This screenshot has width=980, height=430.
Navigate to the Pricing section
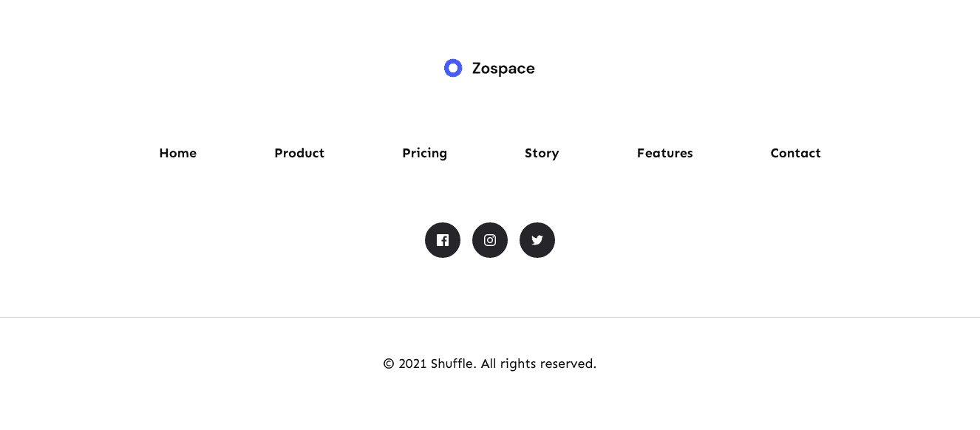point(425,153)
